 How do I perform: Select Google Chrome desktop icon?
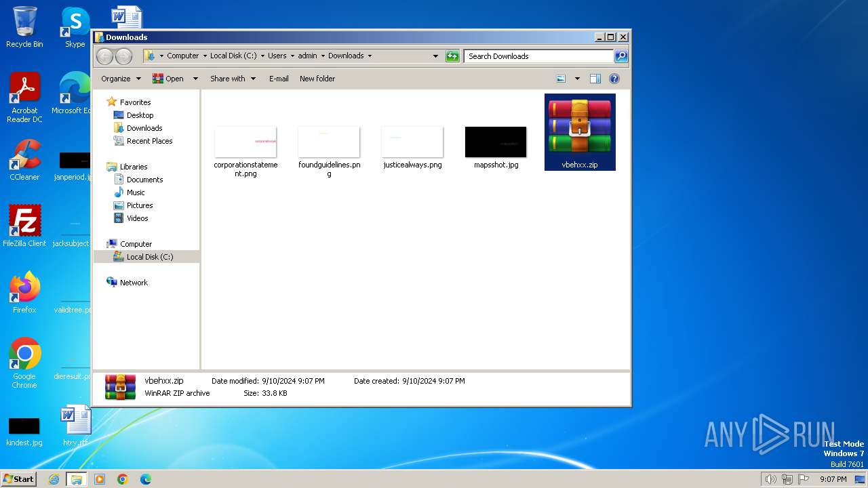(x=24, y=363)
